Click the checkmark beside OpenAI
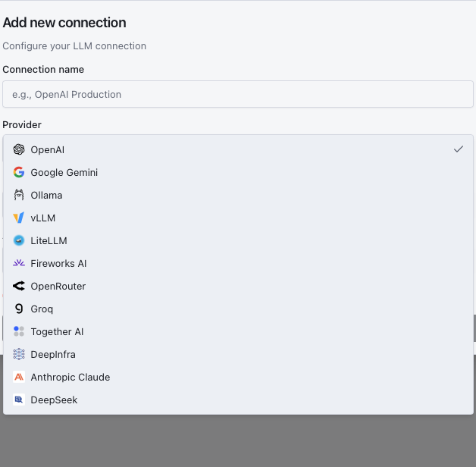Image resolution: width=476 pixels, height=467 pixels. point(459,149)
